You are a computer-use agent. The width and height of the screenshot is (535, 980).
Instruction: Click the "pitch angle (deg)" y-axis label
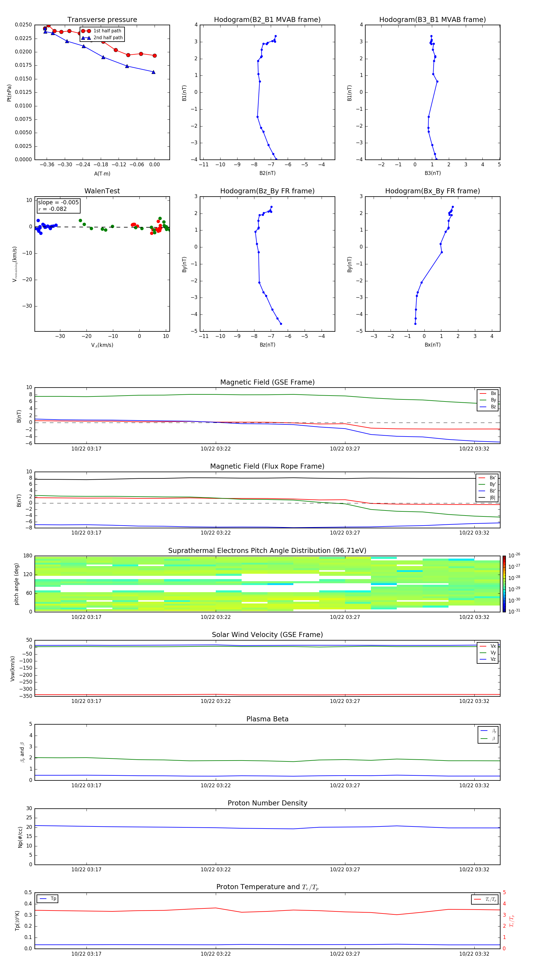click(16, 584)
